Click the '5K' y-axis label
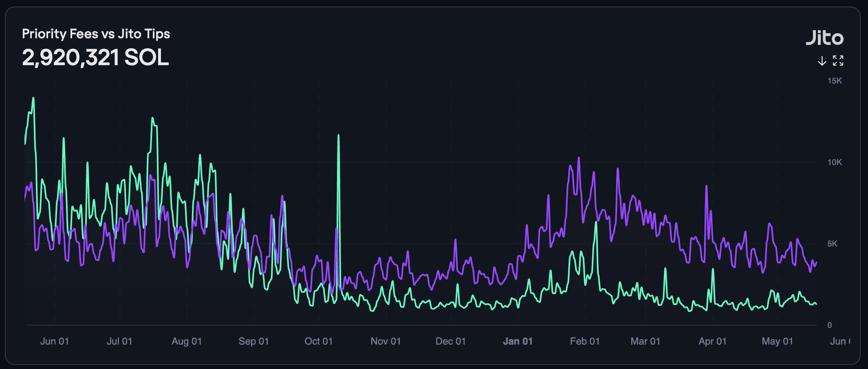The width and height of the screenshot is (868, 369). [x=832, y=244]
